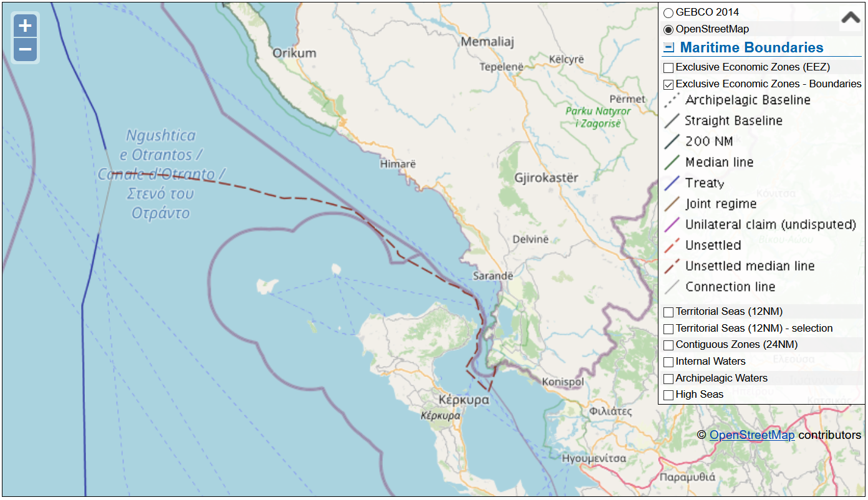The image size is (868, 500).
Task: Collapse the Maritime Boundaries section toggle
Action: (669, 47)
